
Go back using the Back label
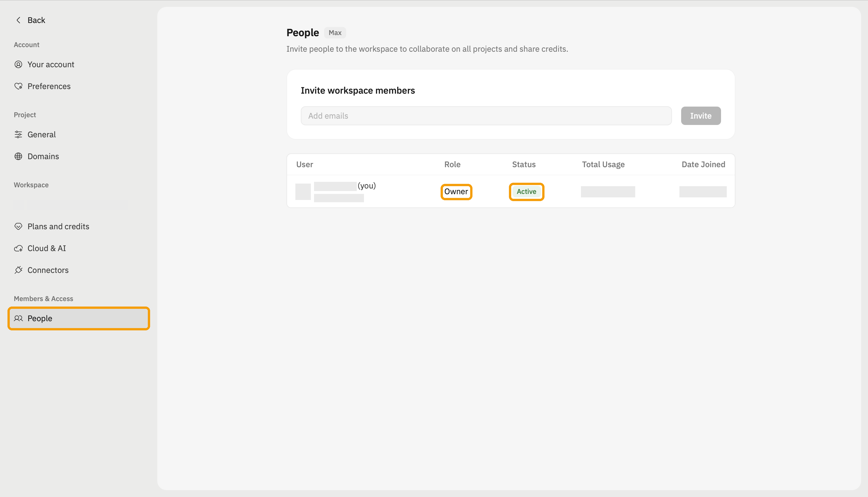(x=36, y=20)
